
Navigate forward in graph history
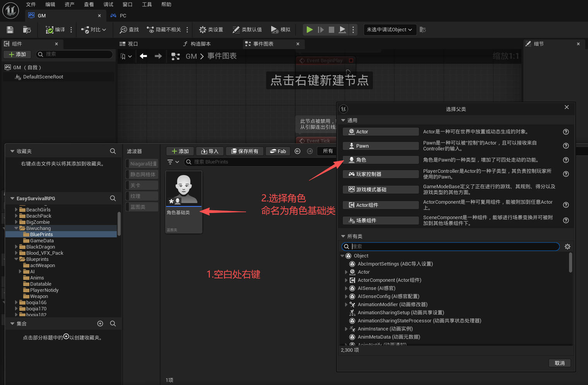tap(158, 56)
